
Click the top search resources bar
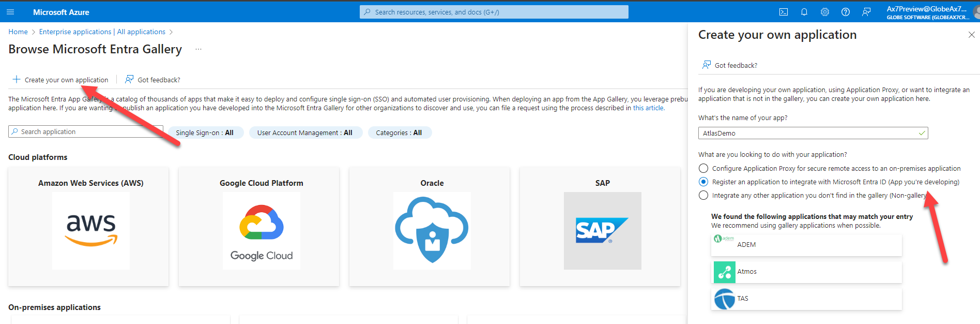click(x=494, y=12)
